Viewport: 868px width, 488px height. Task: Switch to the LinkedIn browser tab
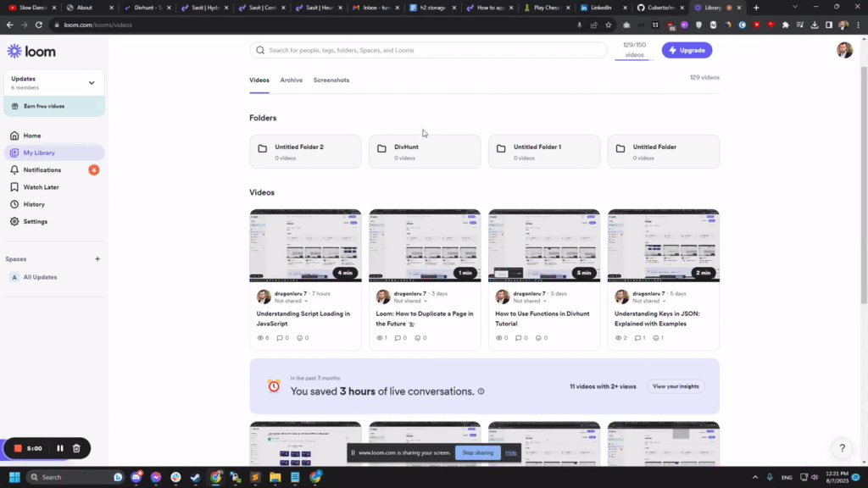tap(604, 8)
